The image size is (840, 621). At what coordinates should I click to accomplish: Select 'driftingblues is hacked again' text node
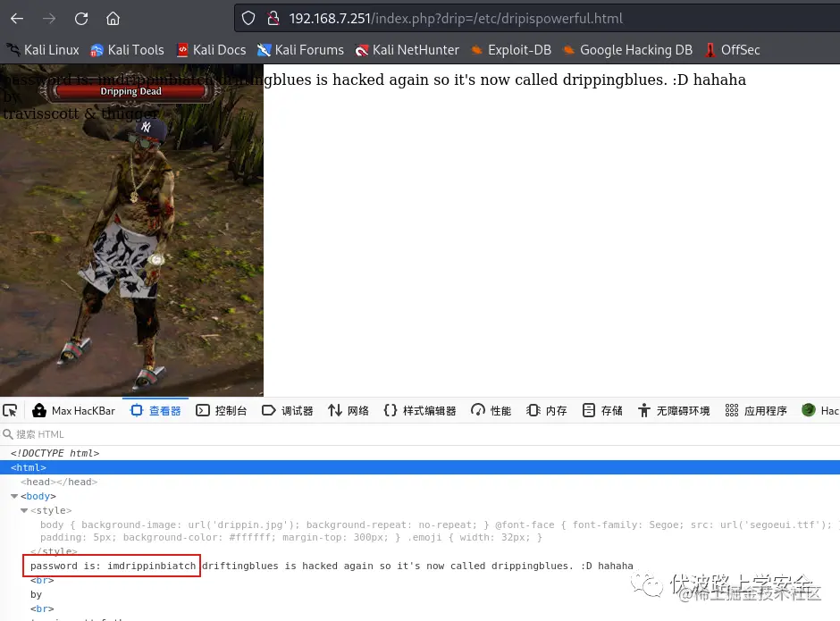pos(418,566)
